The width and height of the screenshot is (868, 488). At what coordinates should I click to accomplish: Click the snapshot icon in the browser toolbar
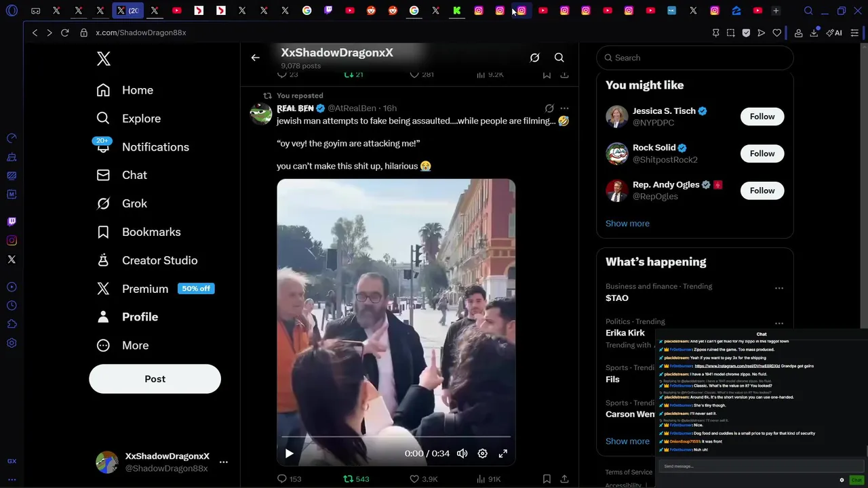point(730,33)
